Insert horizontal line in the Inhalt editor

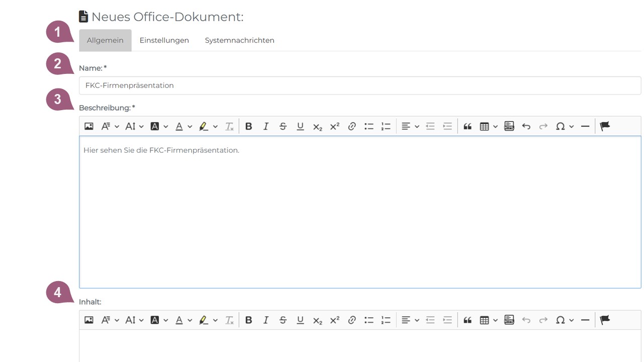coord(585,320)
